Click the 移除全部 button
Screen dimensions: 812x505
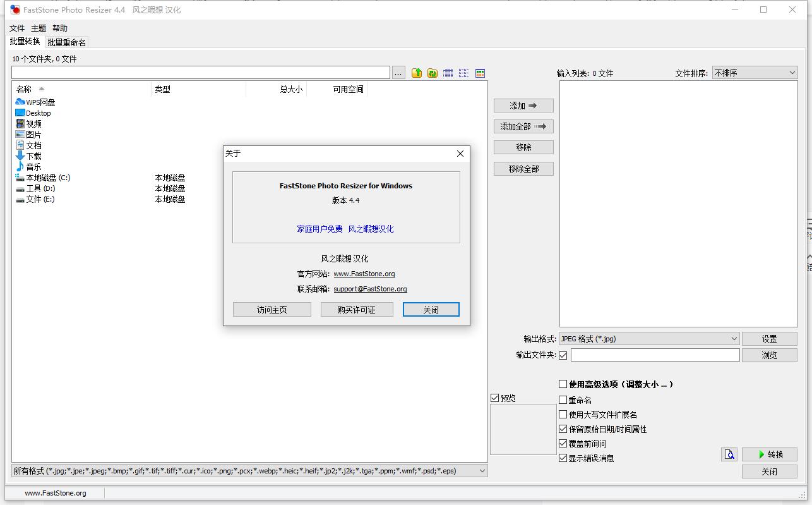[523, 169]
